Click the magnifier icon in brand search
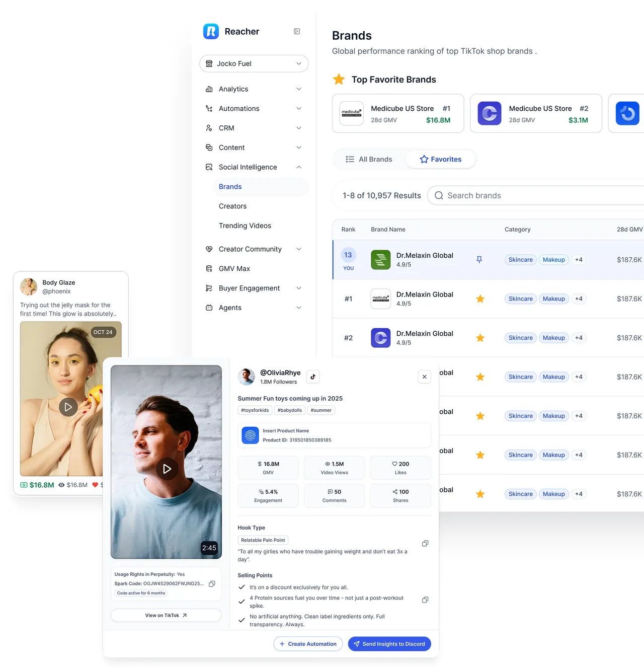Image resolution: width=644 pixels, height=671 pixels. point(439,196)
